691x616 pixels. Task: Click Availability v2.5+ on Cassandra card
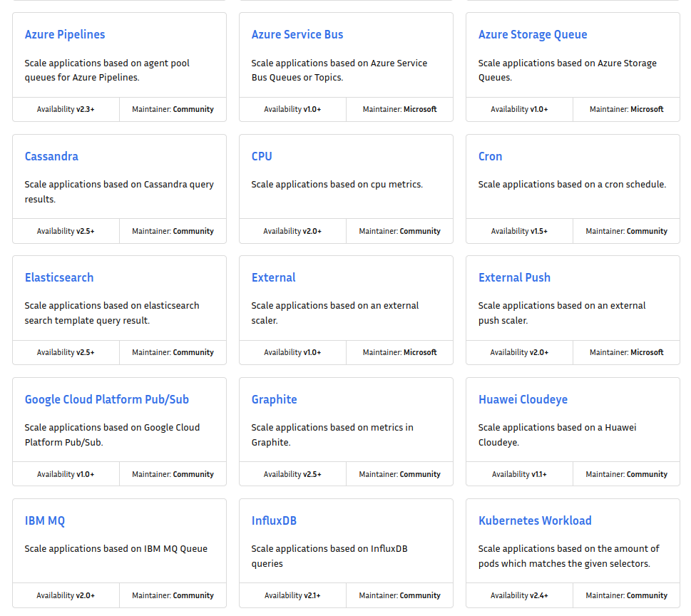pyautogui.click(x=66, y=231)
